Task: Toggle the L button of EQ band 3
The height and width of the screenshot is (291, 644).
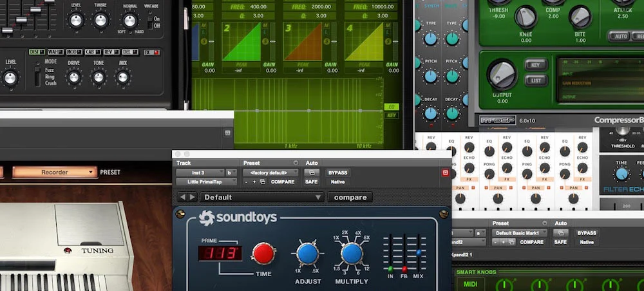Action: point(326,31)
